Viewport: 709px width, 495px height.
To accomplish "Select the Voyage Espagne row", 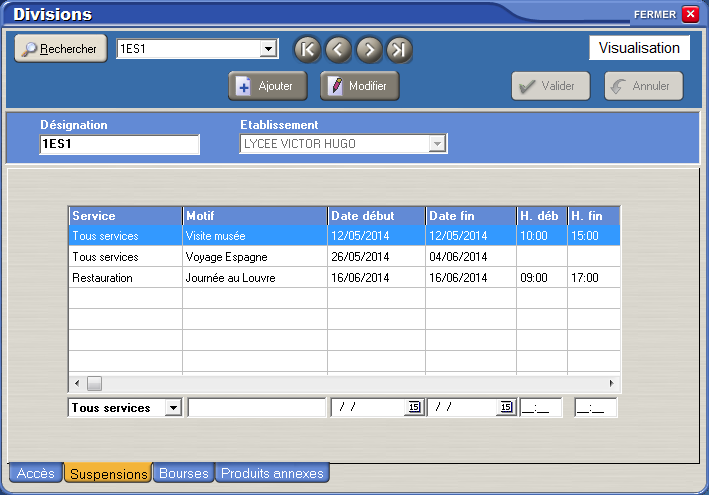I will 345,256.
